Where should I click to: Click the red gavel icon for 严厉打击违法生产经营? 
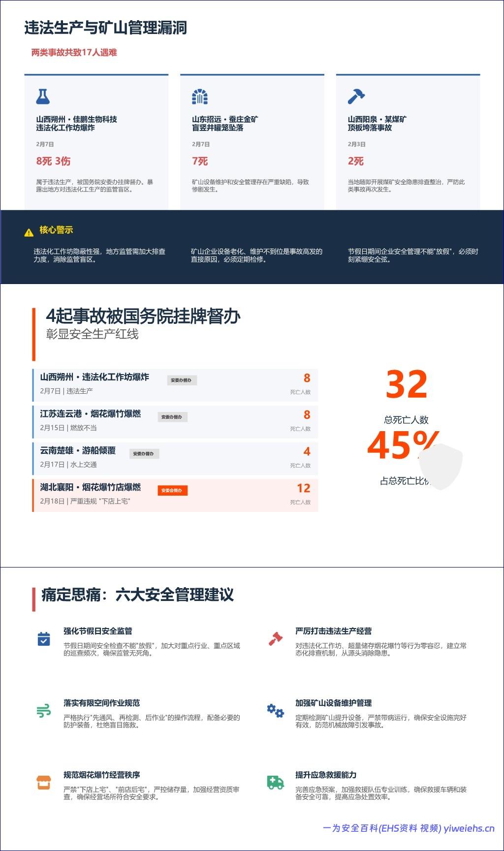pos(275,638)
